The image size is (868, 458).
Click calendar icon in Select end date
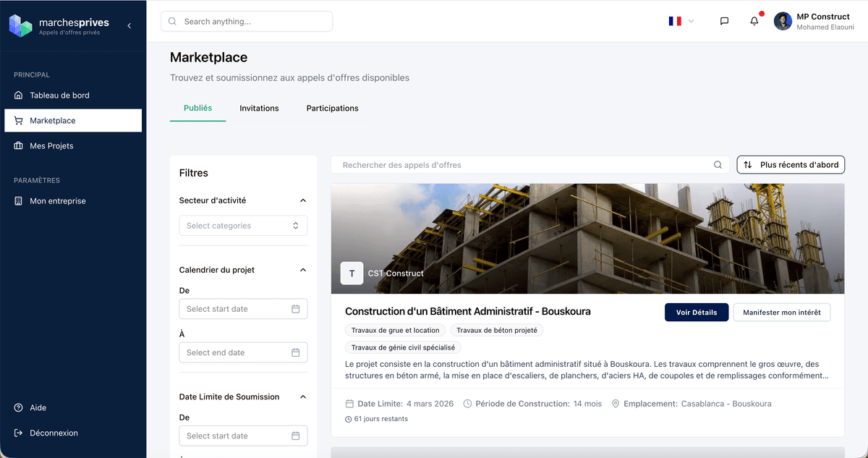pos(295,352)
